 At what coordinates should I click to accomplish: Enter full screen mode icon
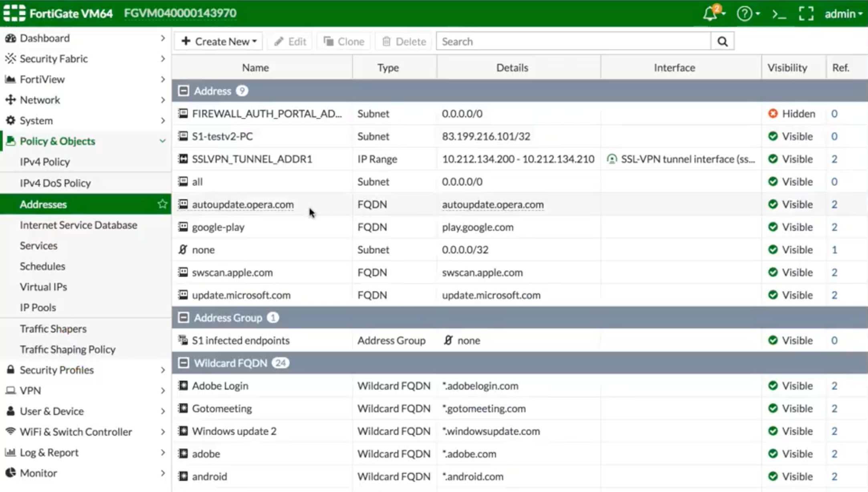click(x=806, y=14)
